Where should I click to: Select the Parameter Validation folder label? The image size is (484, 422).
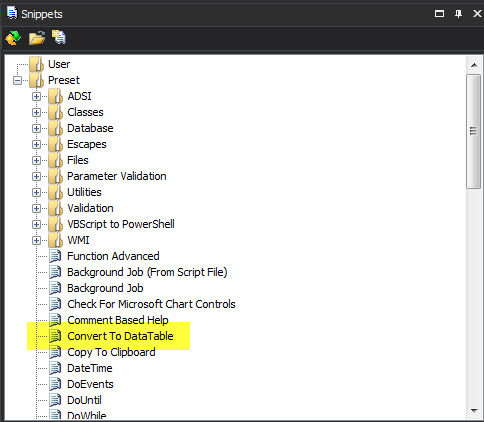pos(117,176)
